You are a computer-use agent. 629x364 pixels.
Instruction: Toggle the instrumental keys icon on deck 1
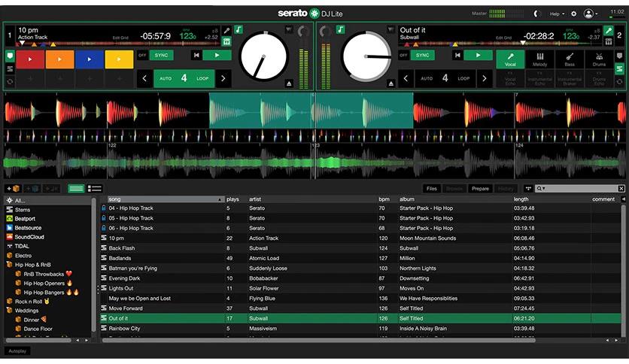pyautogui.click(x=226, y=41)
